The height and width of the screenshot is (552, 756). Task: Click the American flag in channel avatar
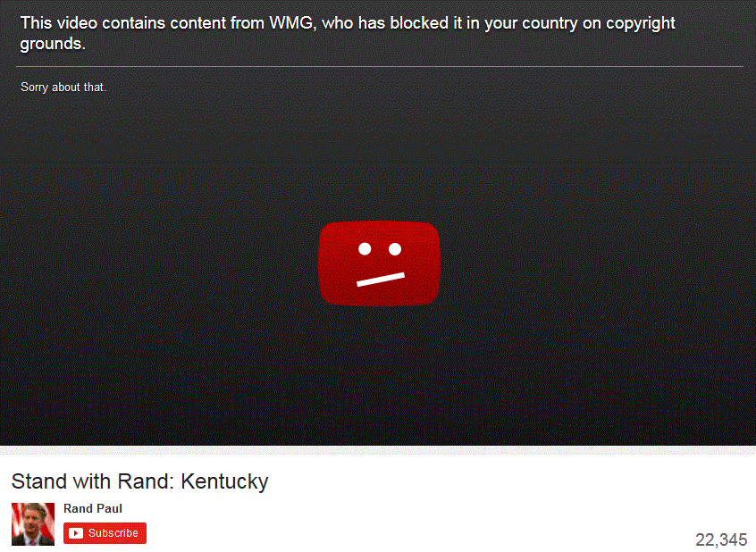click(x=17, y=521)
